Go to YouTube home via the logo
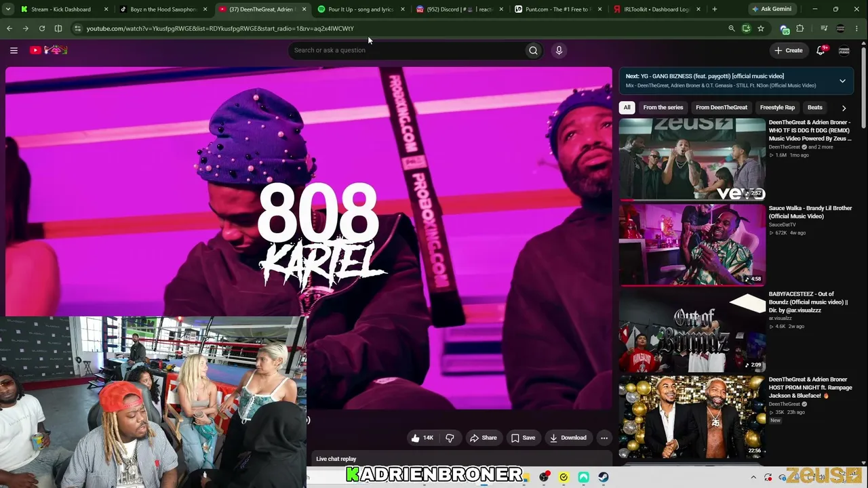 tap(48, 50)
